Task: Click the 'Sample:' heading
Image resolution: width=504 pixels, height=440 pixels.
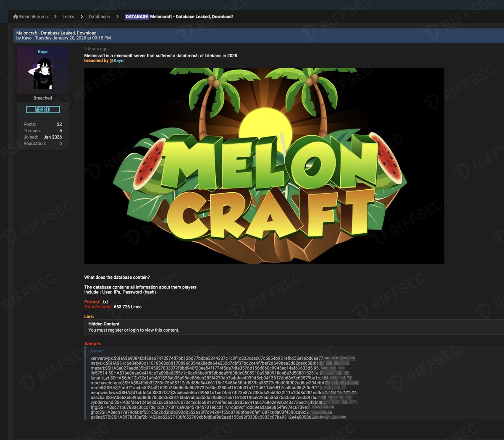Action: pos(93,343)
